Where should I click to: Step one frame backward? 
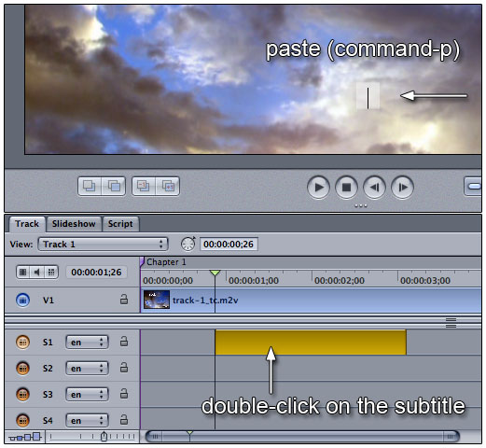[374, 188]
